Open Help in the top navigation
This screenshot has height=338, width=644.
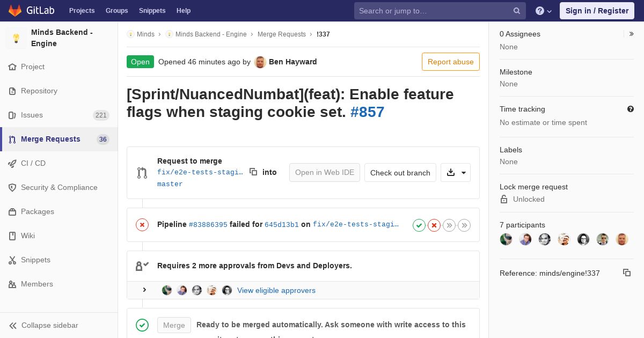(184, 11)
